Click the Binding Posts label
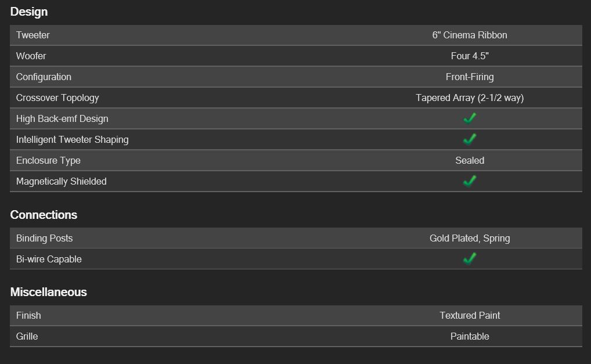 pos(45,238)
